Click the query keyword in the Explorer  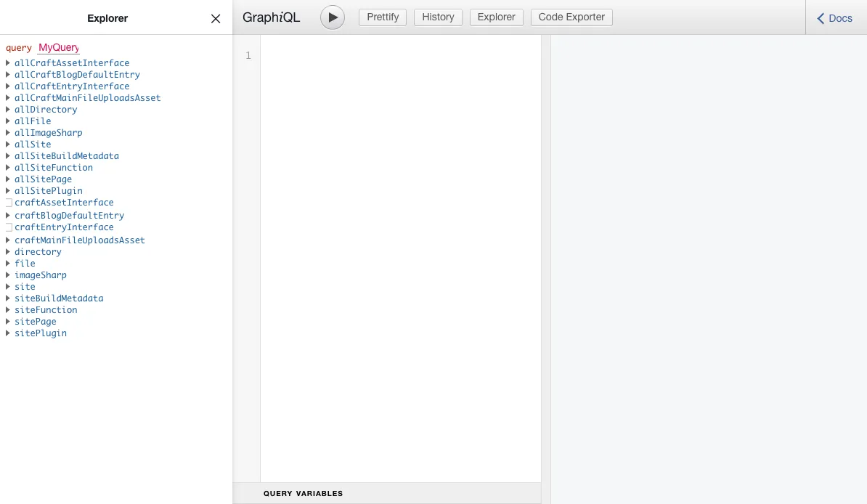[x=19, y=48]
